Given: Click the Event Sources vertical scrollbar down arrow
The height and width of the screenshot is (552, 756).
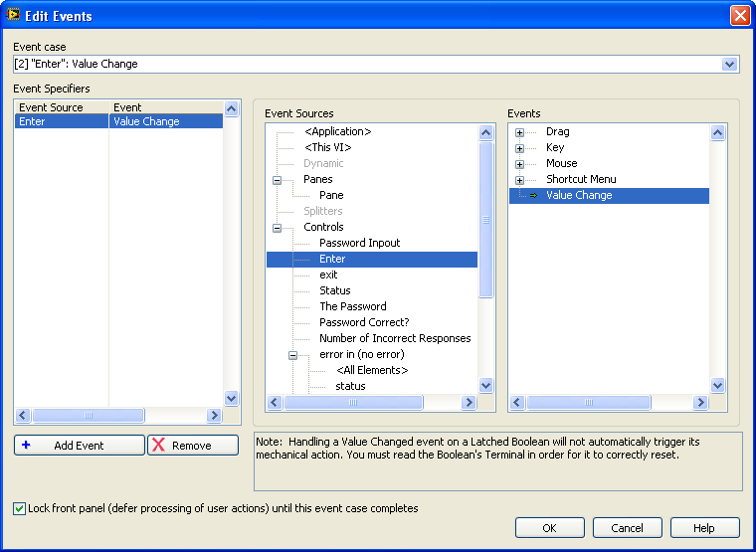Looking at the screenshot, I should coord(486,385).
